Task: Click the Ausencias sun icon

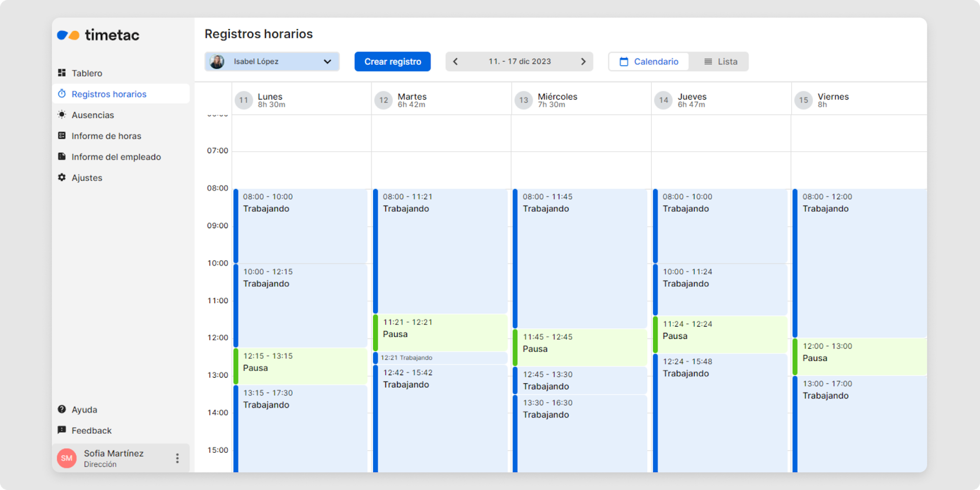Action: click(x=62, y=115)
